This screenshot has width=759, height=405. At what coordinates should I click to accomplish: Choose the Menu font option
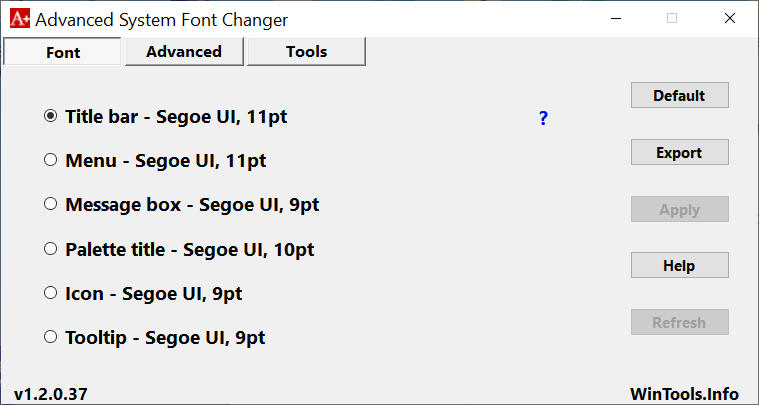click(51, 160)
